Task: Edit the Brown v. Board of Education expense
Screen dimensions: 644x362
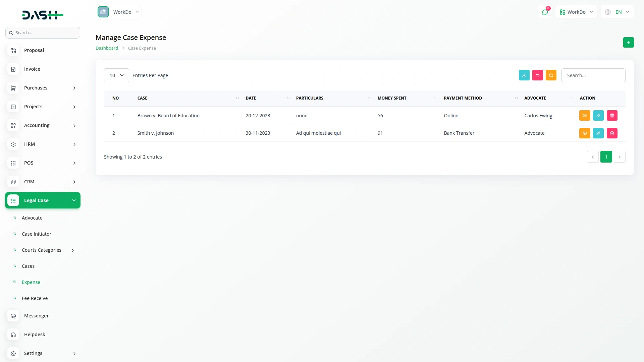Action: [598, 116]
